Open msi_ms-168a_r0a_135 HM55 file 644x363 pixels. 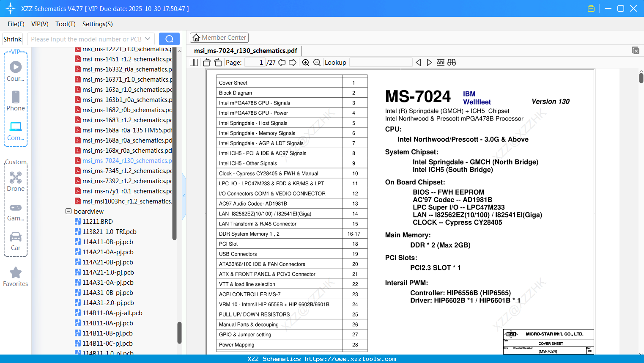click(x=123, y=130)
